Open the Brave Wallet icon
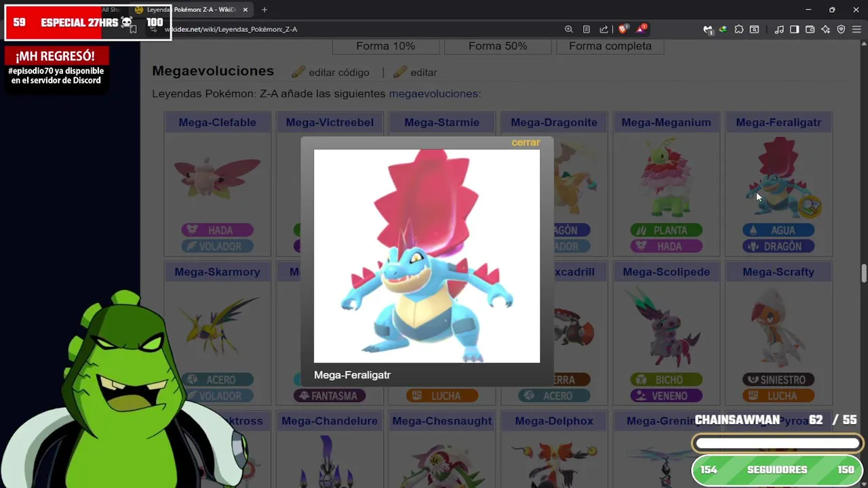Image resolution: width=868 pixels, height=488 pixels. [x=810, y=29]
